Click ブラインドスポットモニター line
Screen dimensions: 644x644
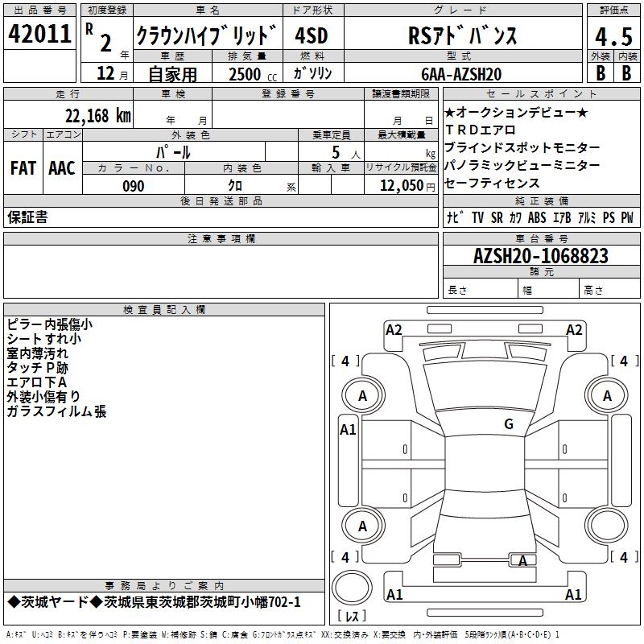point(522,147)
